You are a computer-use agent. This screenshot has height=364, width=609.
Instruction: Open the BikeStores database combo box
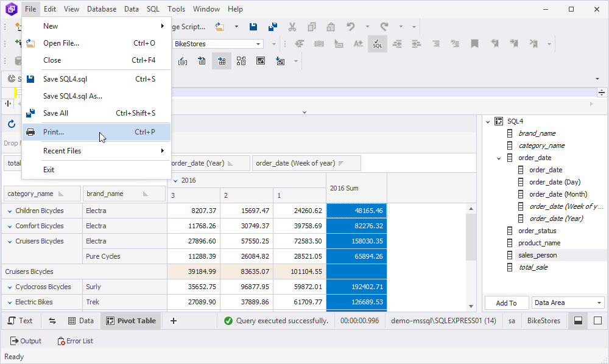[x=218, y=44]
